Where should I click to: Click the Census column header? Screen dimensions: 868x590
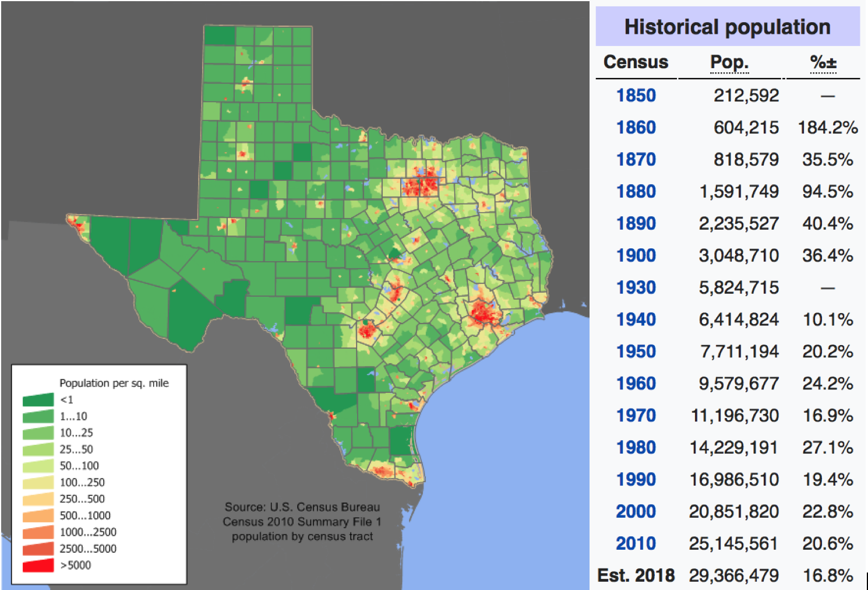pos(636,62)
